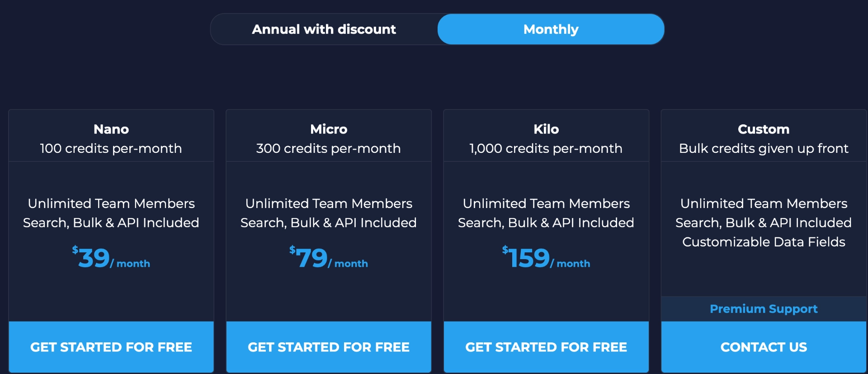Click the Premium Support label
Viewport: 868px width, 374px height.
pos(763,308)
